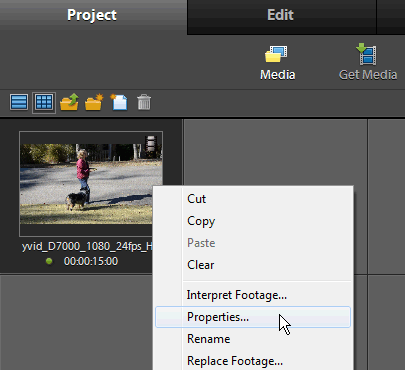
Task: Go up one folder level
Action: pyautogui.click(x=69, y=102)
